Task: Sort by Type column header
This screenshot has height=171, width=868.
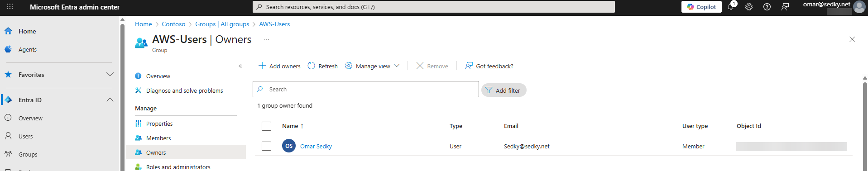Action: tap(456, 126)
